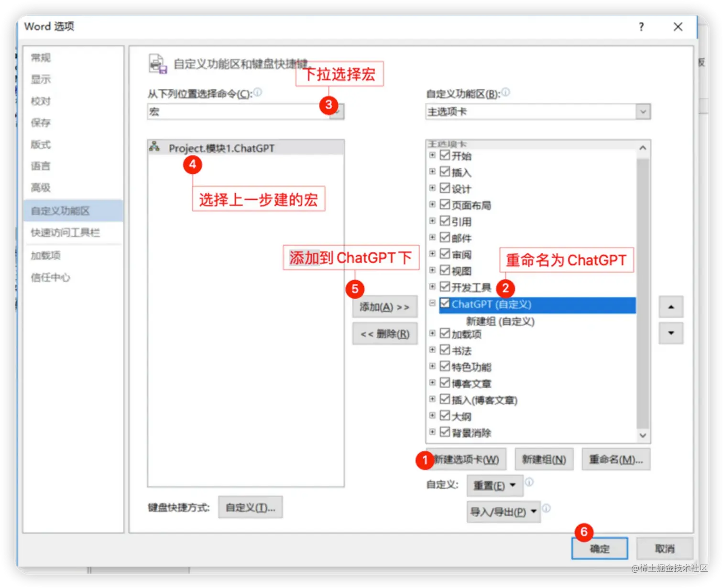Screen dimensions: 723x588
Task: Open the 主选项卡 dropdown
Action: point(643,111)
